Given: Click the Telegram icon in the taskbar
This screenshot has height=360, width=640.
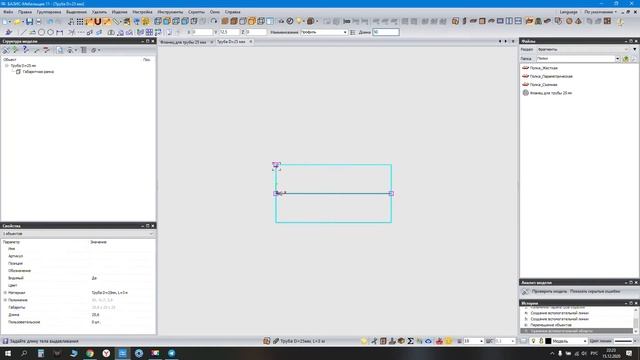Looking at the screenshot, I should pos(171,353).
